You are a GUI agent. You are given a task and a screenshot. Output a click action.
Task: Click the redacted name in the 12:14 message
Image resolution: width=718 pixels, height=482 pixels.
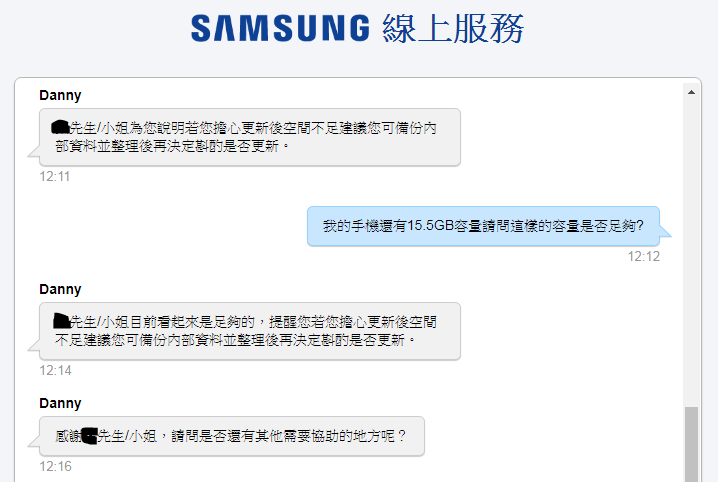(x=61, y=321)
